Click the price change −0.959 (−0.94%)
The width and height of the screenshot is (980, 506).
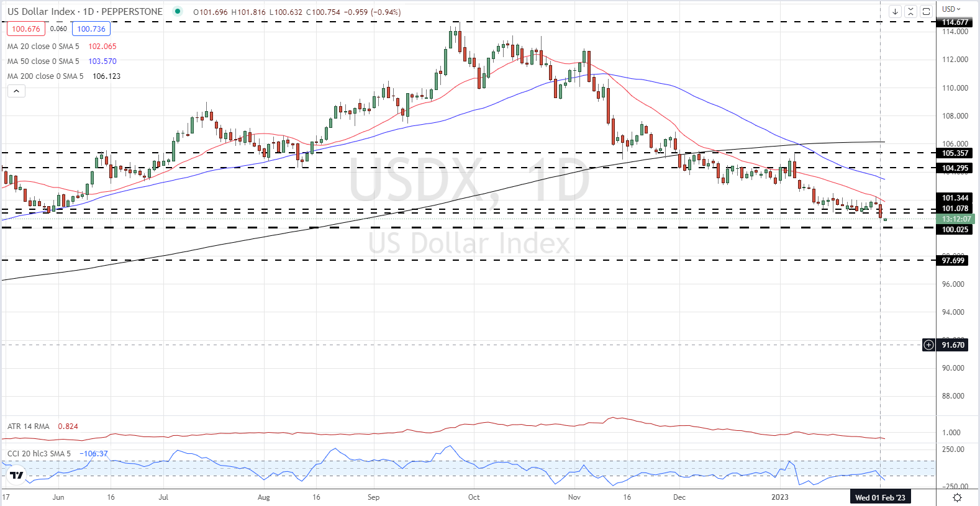[374, 12]
